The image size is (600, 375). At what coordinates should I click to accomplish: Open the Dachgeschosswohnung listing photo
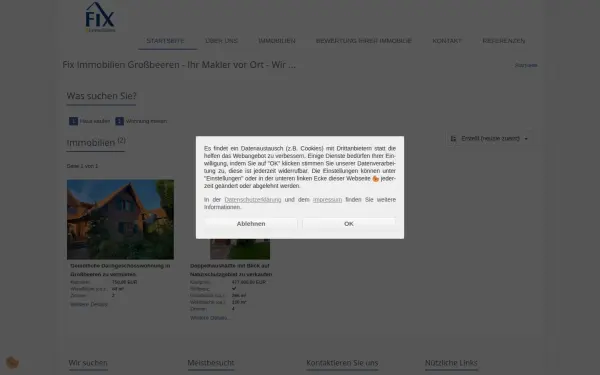120,219
